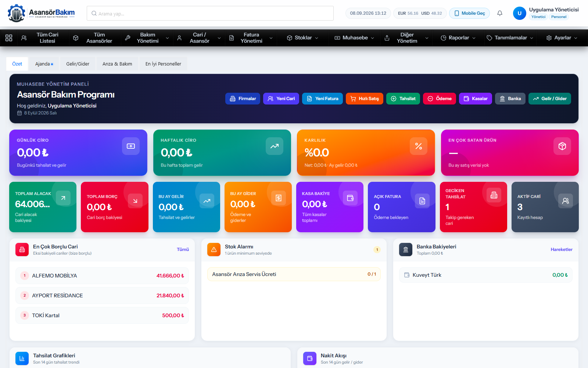Switch to the Gelir/Gider tab
Image resolution: width=588 pixels, height=368 pixels.
(x=78, y=64)
